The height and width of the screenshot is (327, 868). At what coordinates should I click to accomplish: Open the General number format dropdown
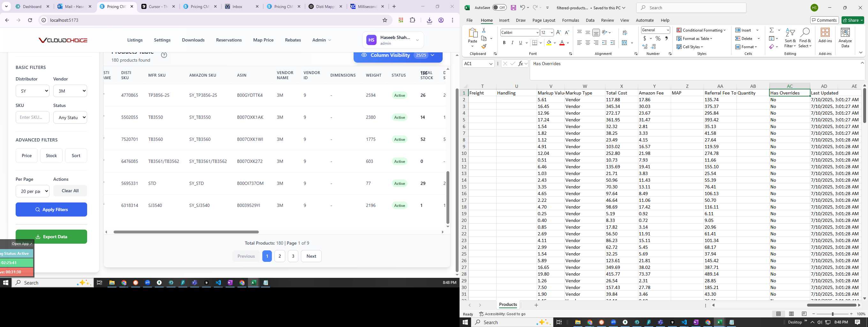pyautogui.click(x=668, y=30)
